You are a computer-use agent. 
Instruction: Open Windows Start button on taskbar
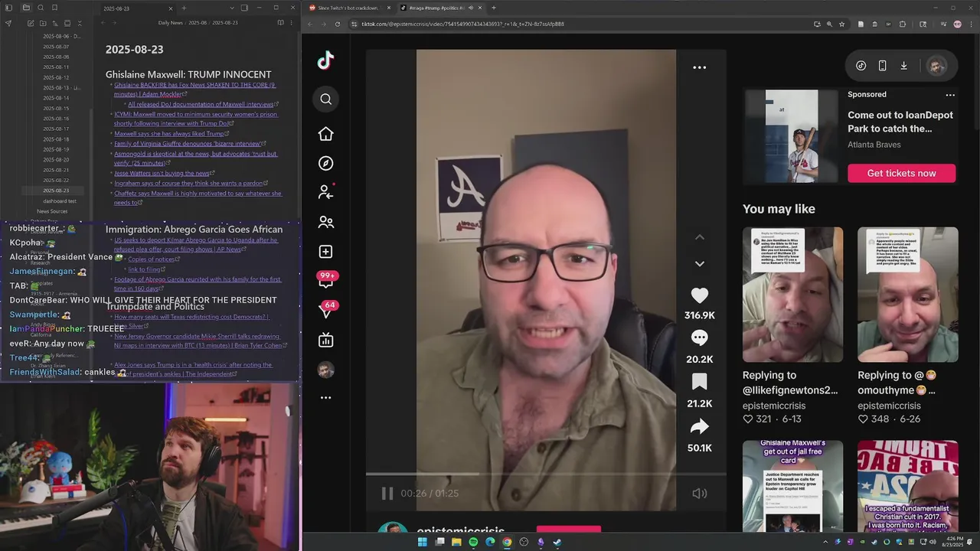point(422,542)
